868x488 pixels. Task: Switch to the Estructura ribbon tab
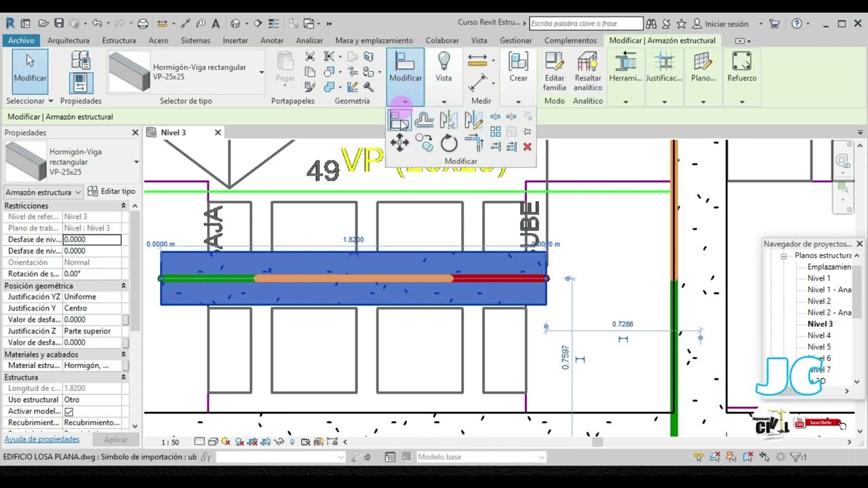tap(119, 41)
